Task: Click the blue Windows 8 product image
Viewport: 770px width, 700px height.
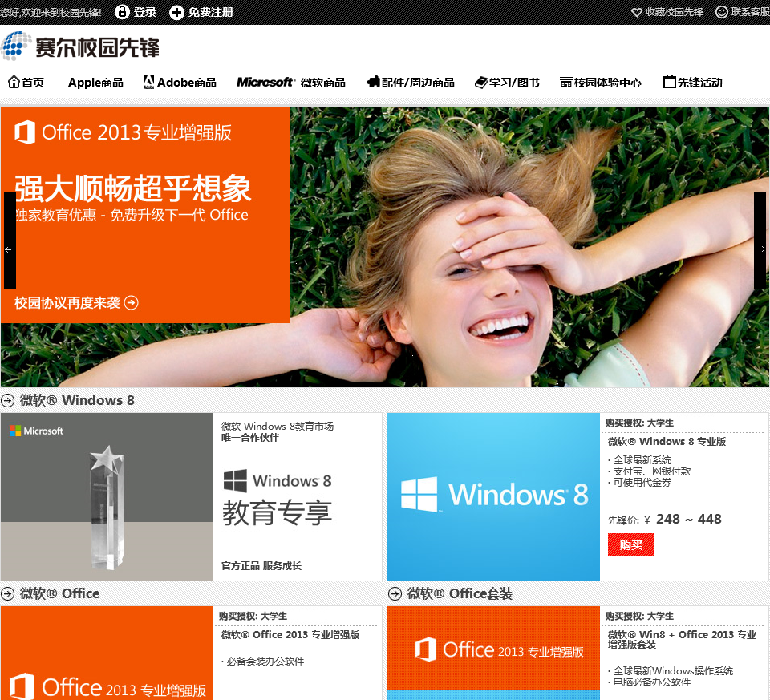Action: tap(493, 496)
